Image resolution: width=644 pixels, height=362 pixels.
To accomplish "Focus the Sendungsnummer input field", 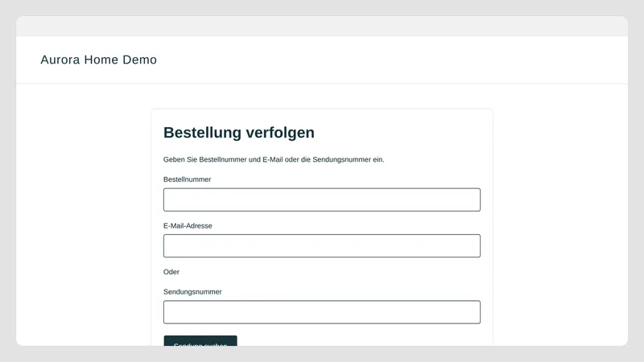I will coord(321,312).
